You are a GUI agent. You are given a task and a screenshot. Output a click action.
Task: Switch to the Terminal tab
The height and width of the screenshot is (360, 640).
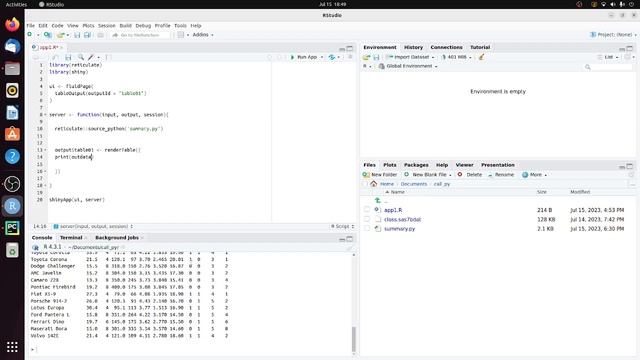pyautogui.click(x=71, y=238)
